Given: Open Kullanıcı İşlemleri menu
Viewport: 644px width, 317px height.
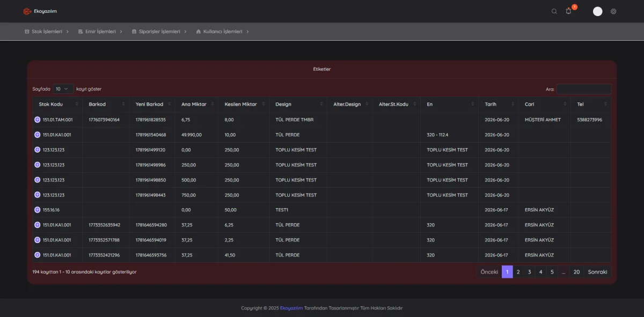Looking at the screenshot, I should pyautogui.click(x=223, y=32).
